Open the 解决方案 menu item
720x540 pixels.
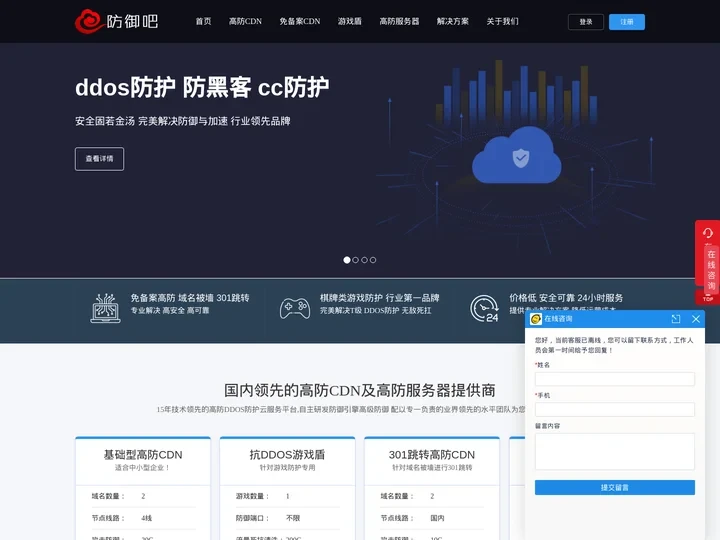453,21
